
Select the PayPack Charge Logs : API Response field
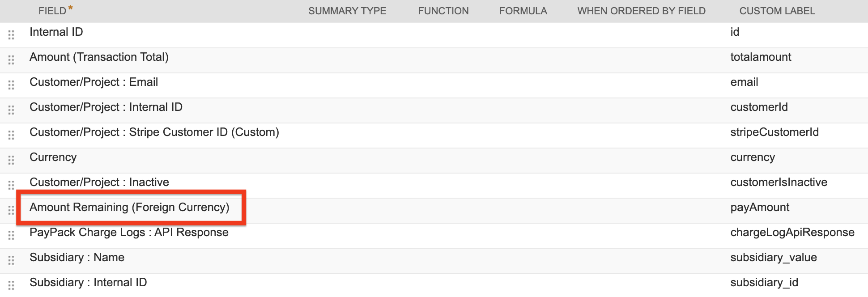[x=129, y=232]
